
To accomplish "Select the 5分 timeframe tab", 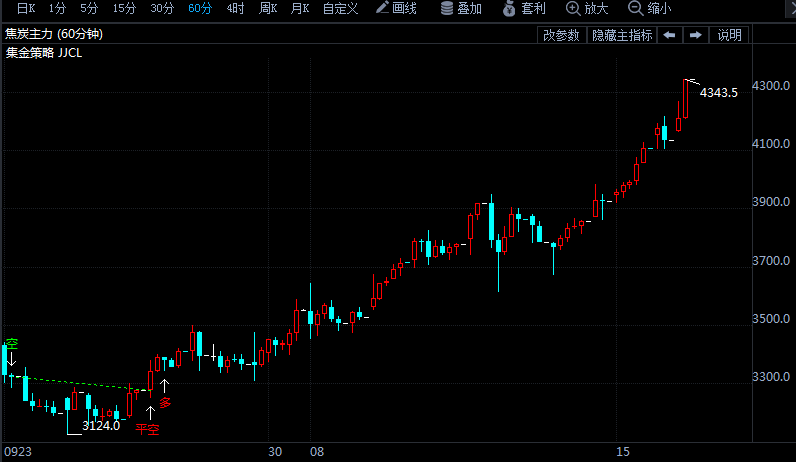I will [89, 8].
